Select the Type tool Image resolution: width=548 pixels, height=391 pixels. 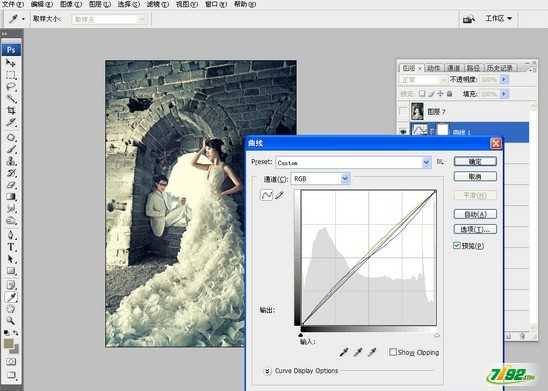click(x=11, y=247)
